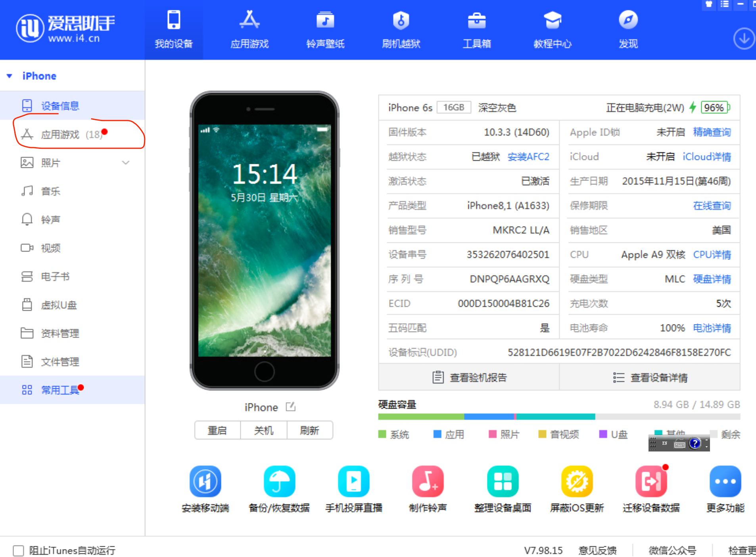Viewport: 756px width, 557px height.
Task: Click the 查看验机报告 button
Action: click(469, 377)
